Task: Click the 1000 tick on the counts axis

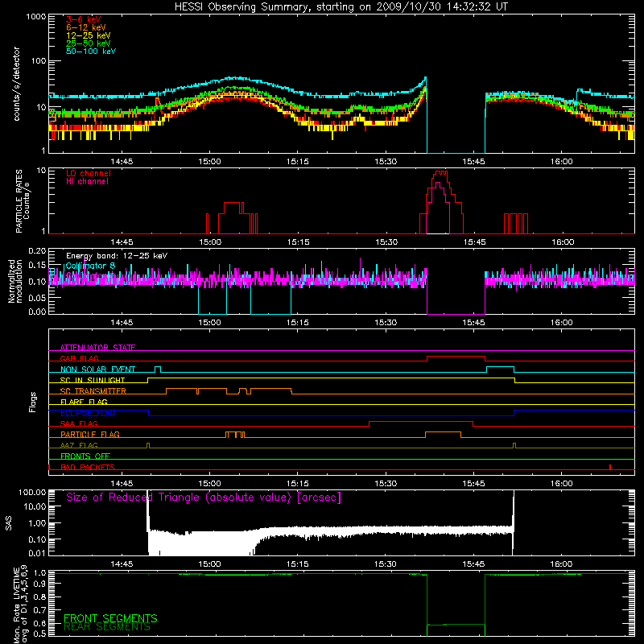Action: 35,17
